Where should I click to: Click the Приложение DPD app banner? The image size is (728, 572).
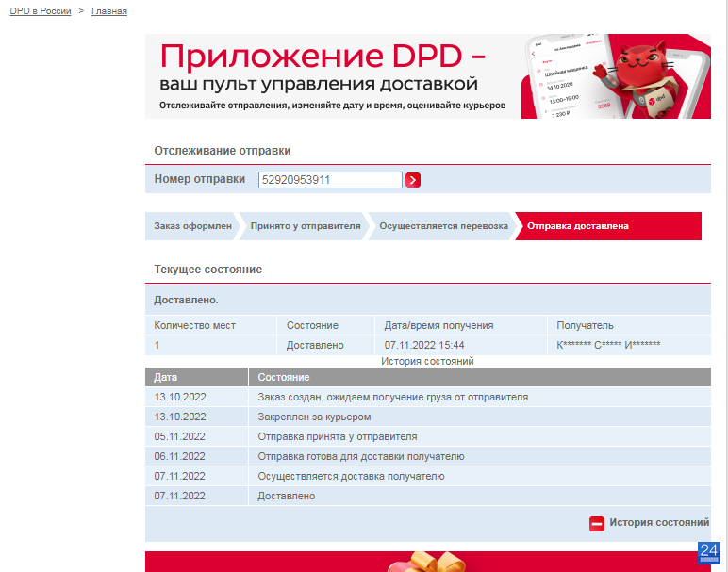click(427, 76)
